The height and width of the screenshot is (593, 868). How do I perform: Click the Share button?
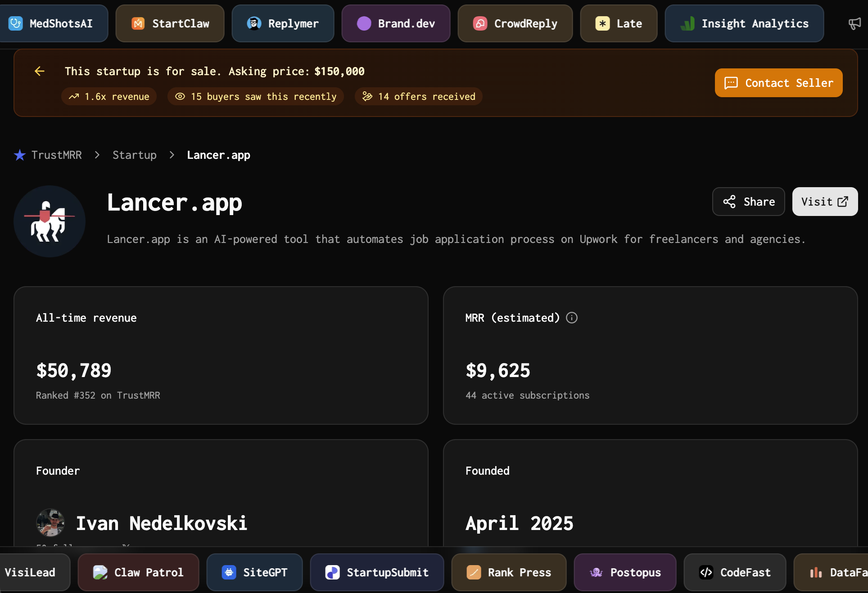tap(748, 202)
